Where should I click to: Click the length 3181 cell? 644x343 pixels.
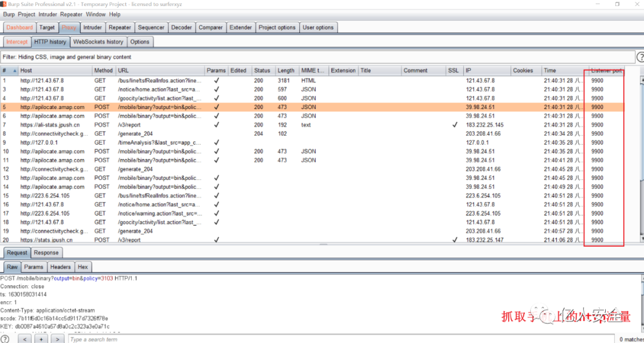[x=284, y=80]
